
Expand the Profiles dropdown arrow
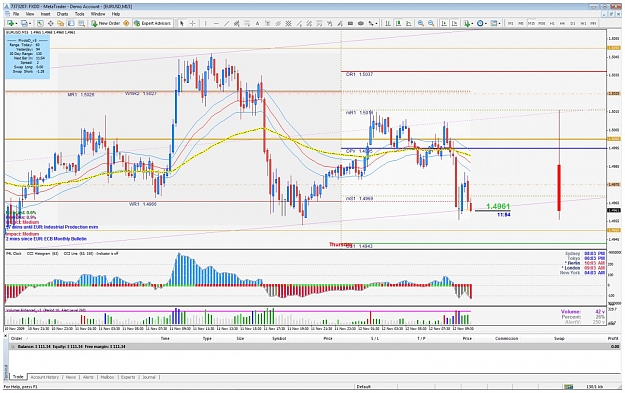coord(30,23)
